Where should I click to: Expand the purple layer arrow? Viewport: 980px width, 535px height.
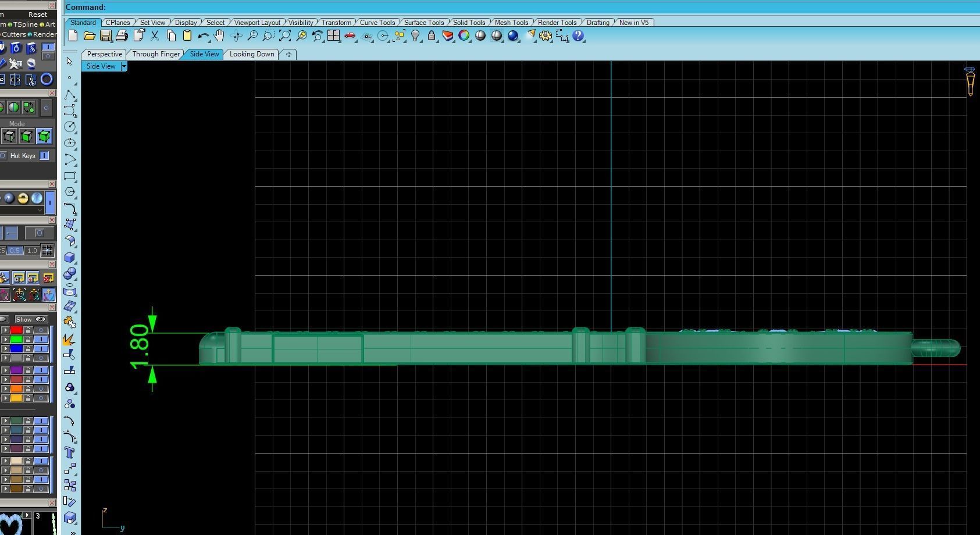click(5, 370)
